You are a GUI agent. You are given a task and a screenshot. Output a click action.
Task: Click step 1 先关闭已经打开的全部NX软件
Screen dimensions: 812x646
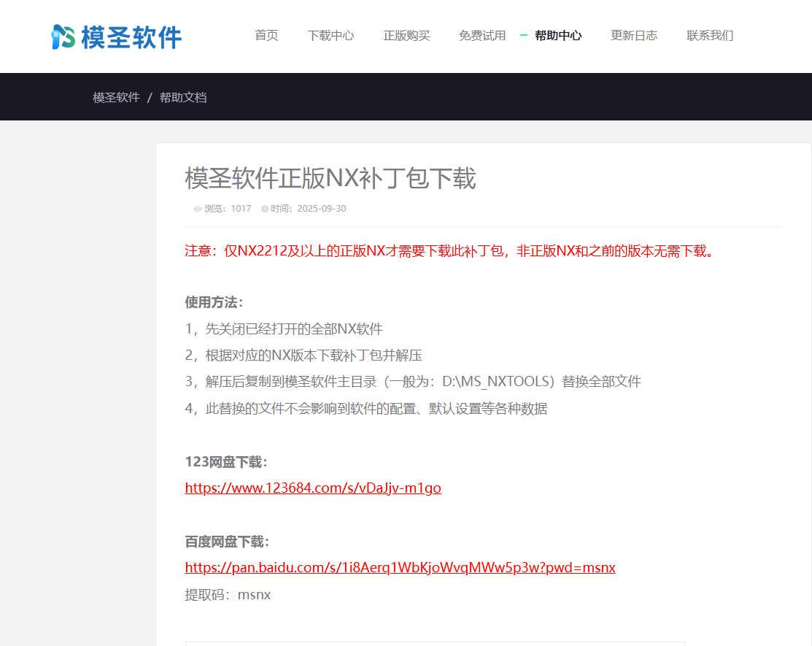tap(284, 329)
